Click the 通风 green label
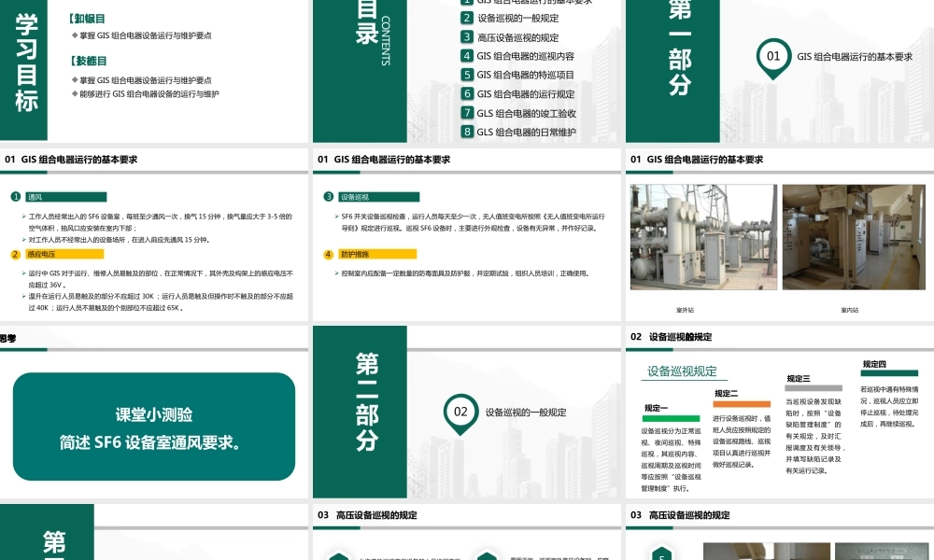This screenshot has height=560, width=934. (66, 197)
